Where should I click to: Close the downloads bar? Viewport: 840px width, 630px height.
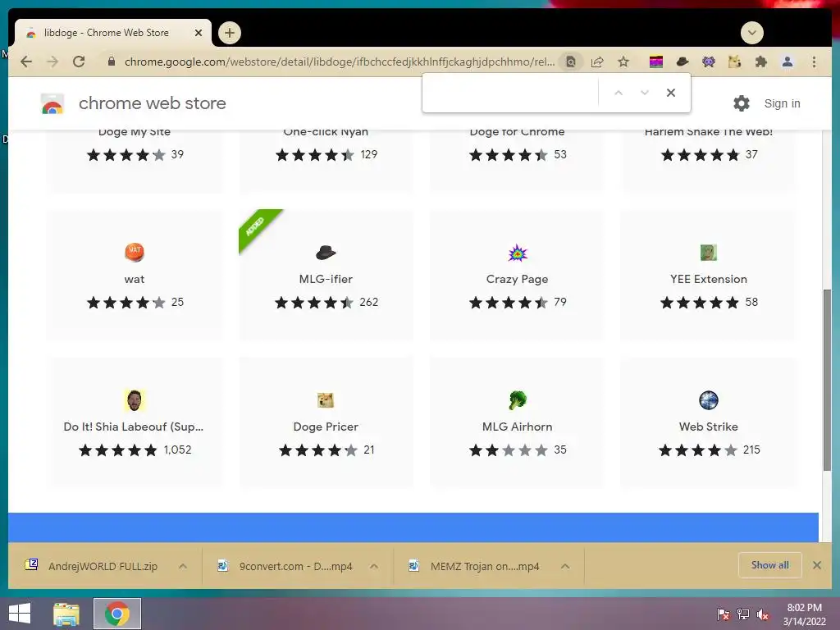pos(817,565)
